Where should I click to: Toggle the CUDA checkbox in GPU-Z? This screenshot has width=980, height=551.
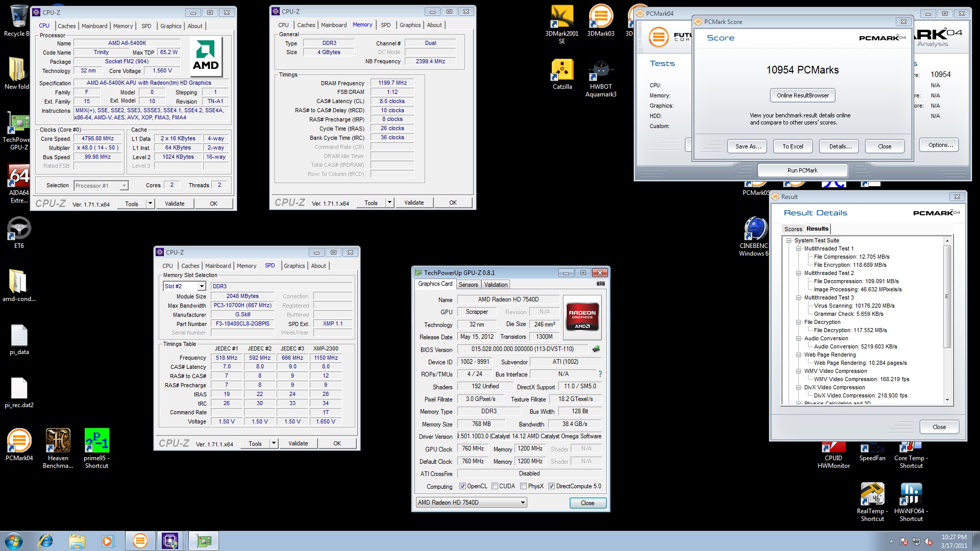pos(495,486)
